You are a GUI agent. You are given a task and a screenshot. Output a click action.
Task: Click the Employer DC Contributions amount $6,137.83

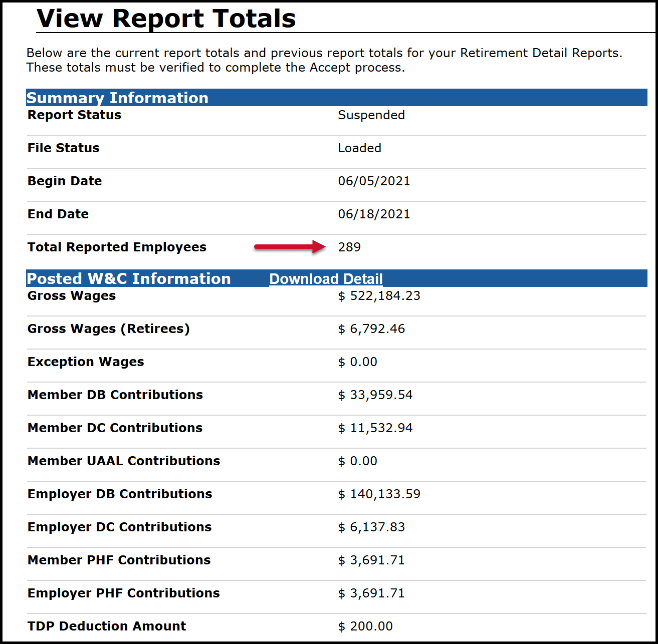pos(371,527)
